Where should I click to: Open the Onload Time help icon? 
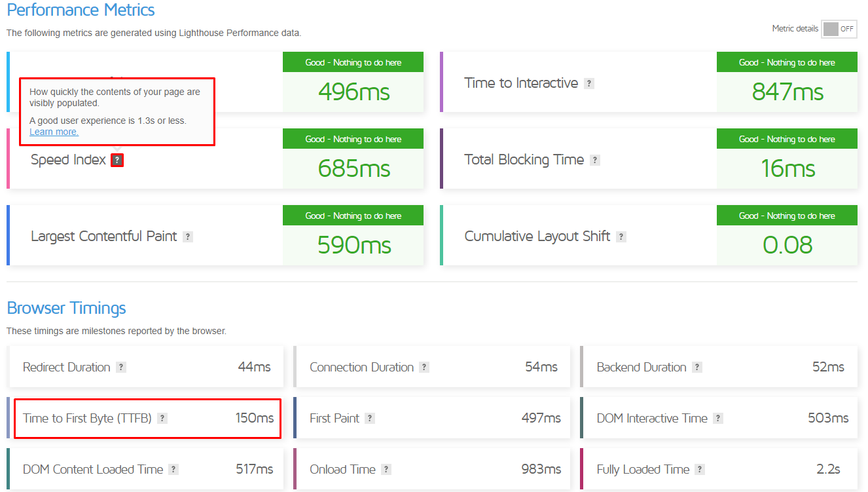pos(386,469)
